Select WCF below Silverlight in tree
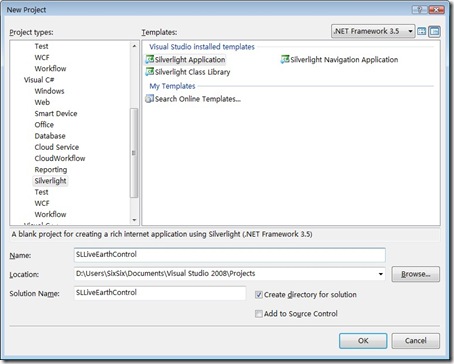 click(x=42, y=203)
